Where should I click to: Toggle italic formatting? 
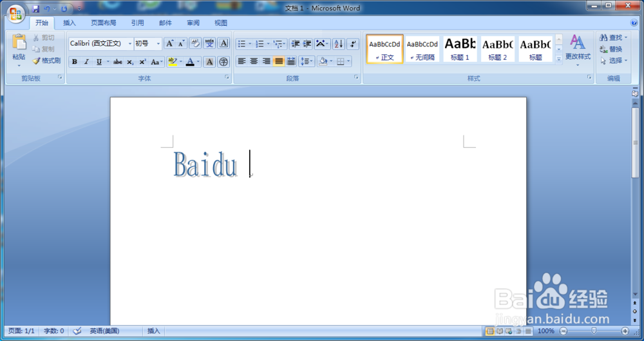click(x=86, y=62)
